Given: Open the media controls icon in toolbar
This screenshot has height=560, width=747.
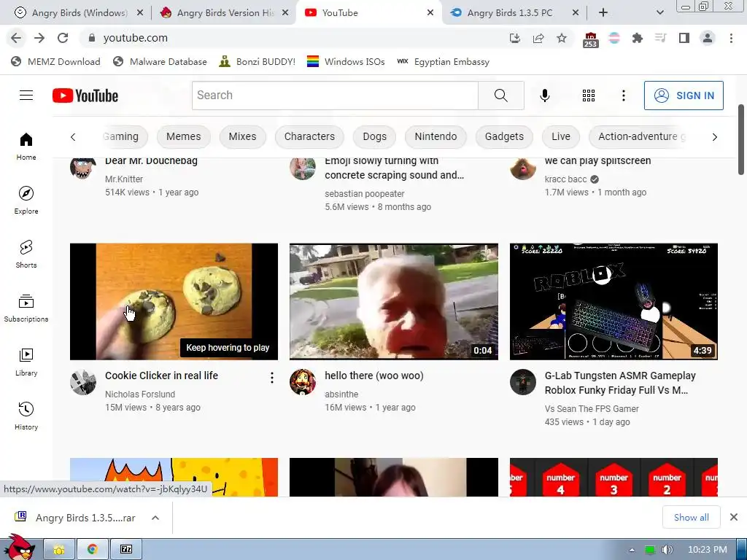Looking at the screenshot, I should (661, 38).
